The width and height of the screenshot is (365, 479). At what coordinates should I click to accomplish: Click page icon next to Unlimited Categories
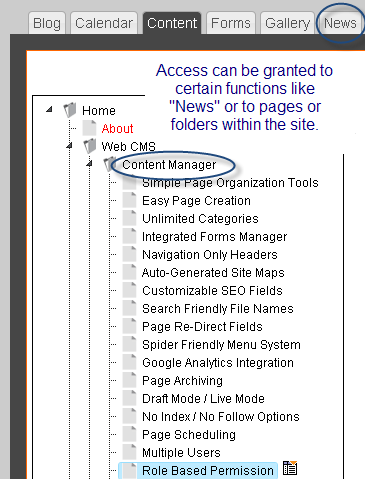(129, 218)
